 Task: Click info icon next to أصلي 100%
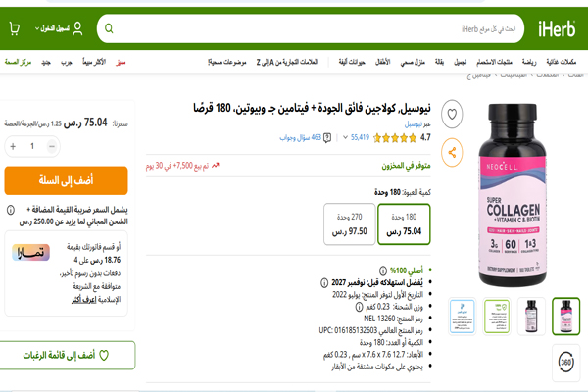point(383,270)
